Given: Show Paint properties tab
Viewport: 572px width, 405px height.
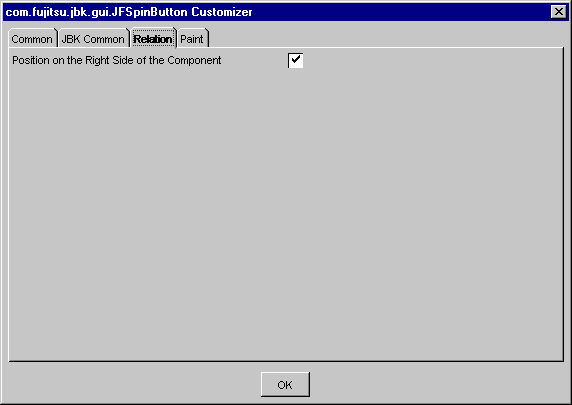Looking at the screenshot, I should pyautogui.click(x=192, y=39).
